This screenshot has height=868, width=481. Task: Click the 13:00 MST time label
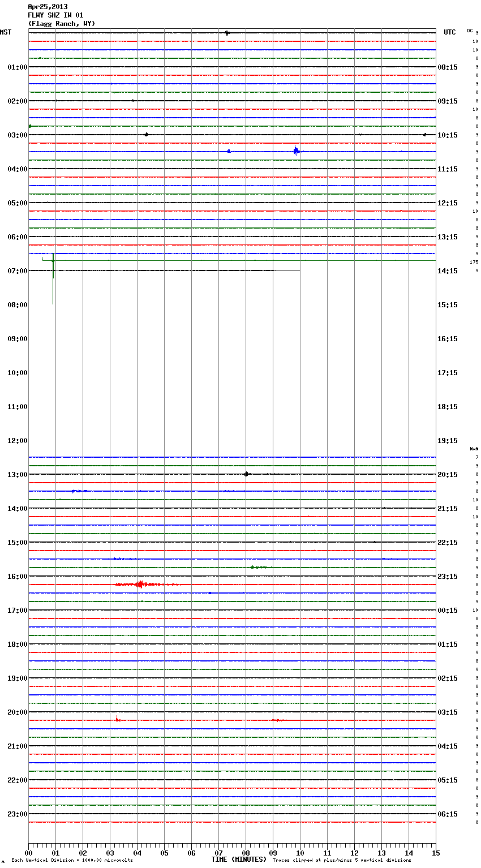tap(17, 475)
